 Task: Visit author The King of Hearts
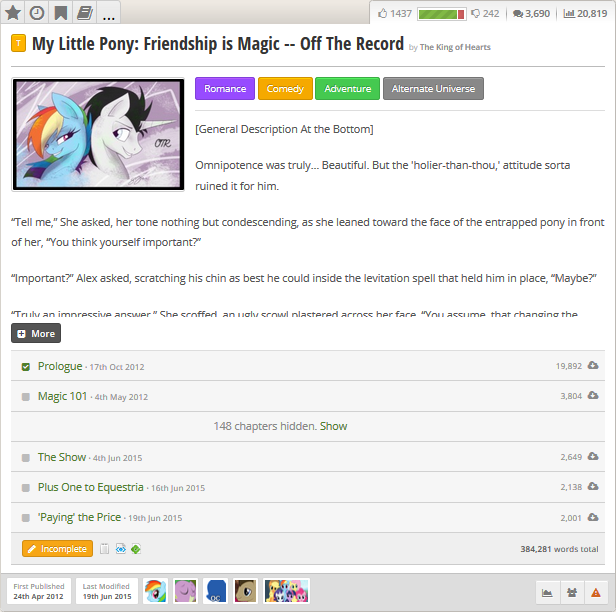point(455,47)
